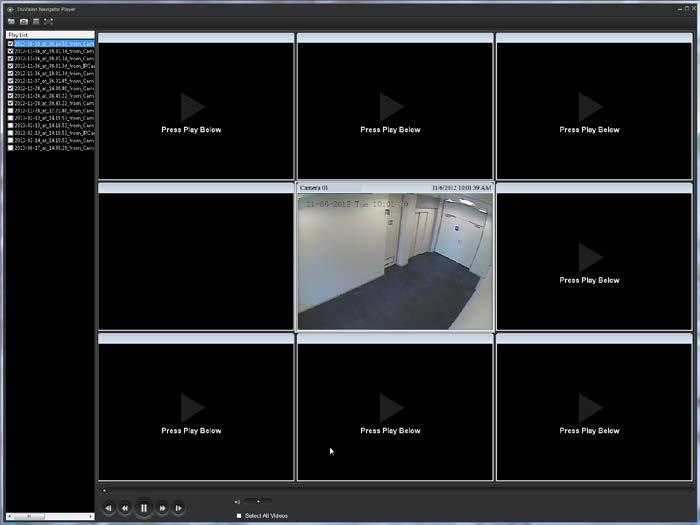Image resolution: width=700 pixels, height=525 pixels.
Task: Click the play icon in top-left video tile
Action: 192,107
